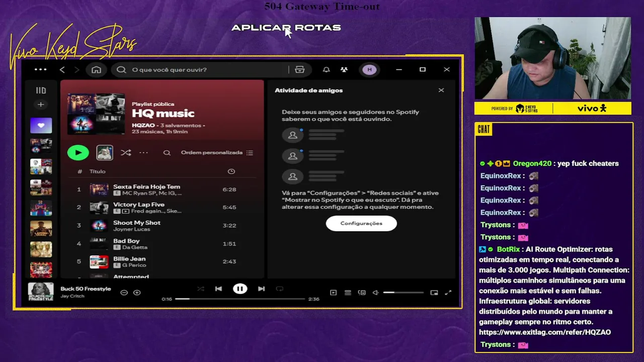The width and height of the screenshot is (644, 362).
Task: Connect to a device
Action: click(362, 293)
